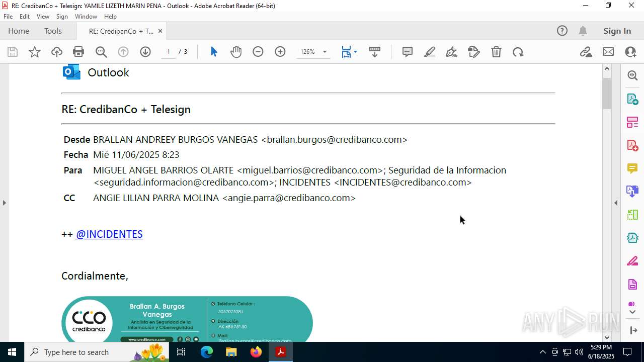Viewport: 644px width, 362px height.
Task: Go to the previous page with the up arrow
Action: pyautogui.click(x=123, y=52)
